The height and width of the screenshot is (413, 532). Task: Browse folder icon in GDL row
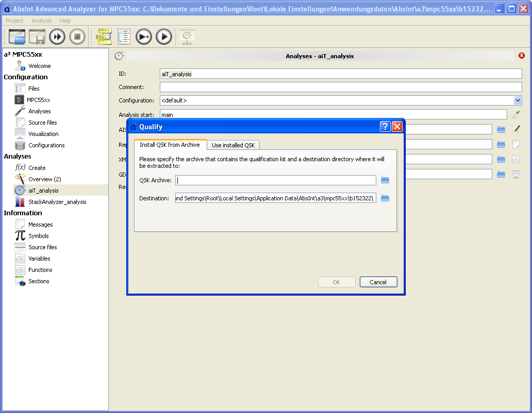pos(501,174)
